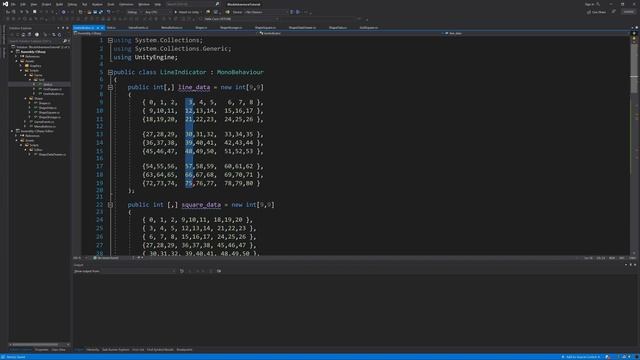The image size is (640, 360).
Task: Select ShapeStorage.cs in Solution Explorer
Action: [x=49, y=117]
